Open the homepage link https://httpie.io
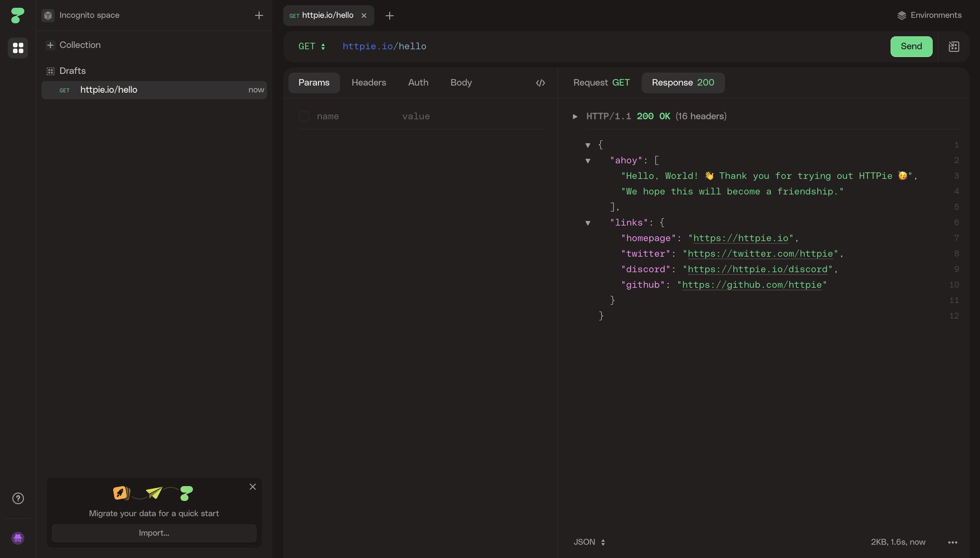 coord(741,238)
